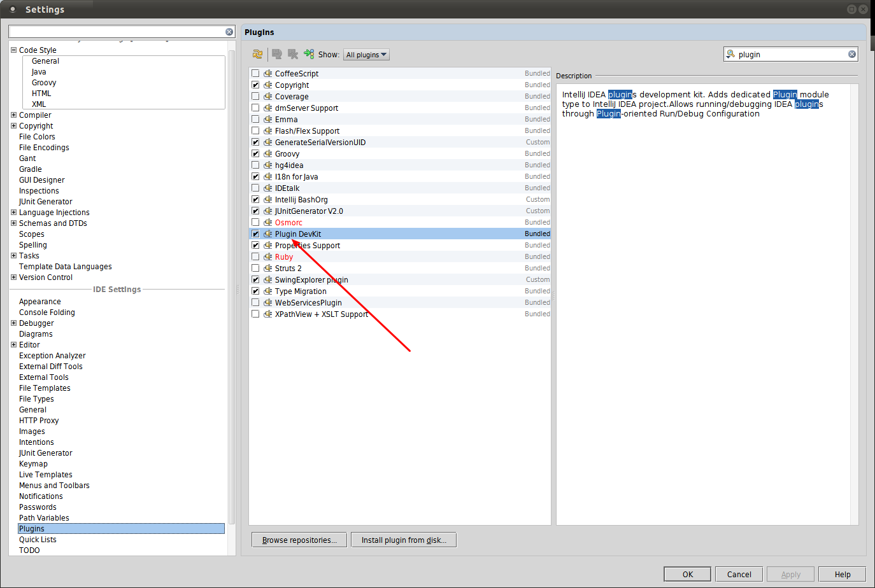
Task: Click the Ruby plugin icon
Action: pos(268,257)
